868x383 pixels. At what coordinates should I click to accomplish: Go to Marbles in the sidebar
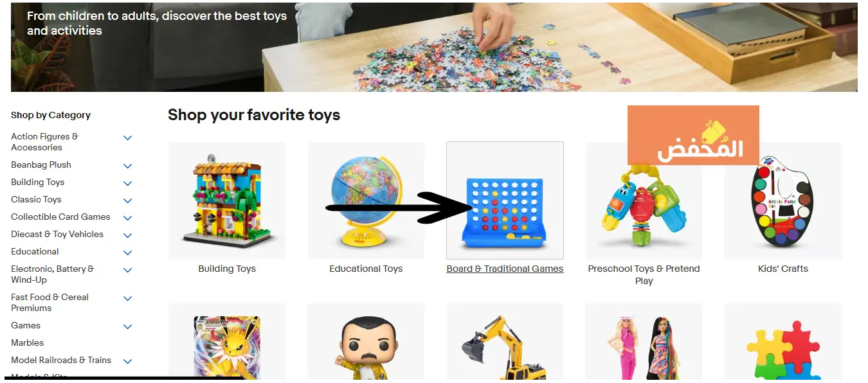(28, 343)
